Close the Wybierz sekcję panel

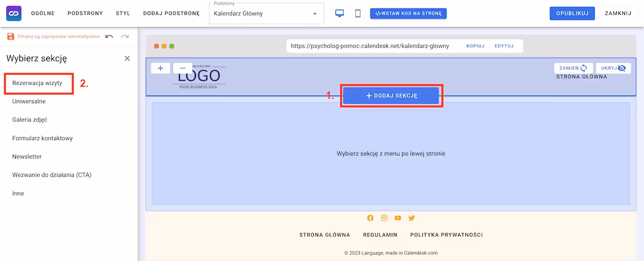pos(127,59)
